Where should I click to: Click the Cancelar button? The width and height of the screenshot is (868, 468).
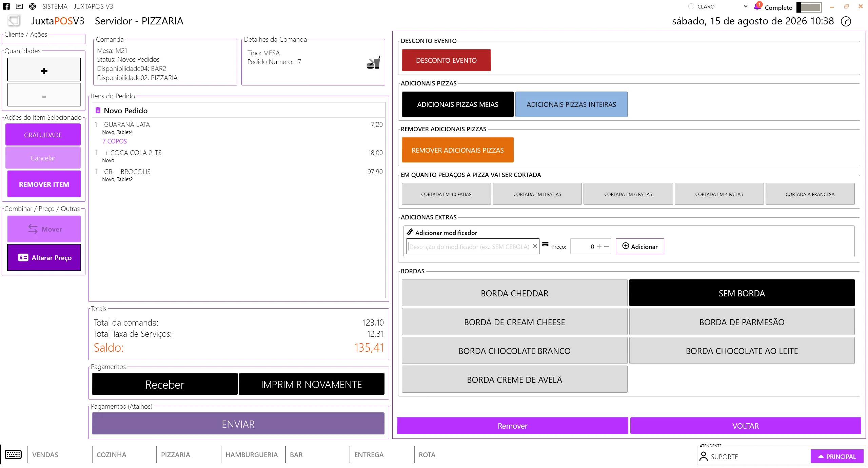43,158
